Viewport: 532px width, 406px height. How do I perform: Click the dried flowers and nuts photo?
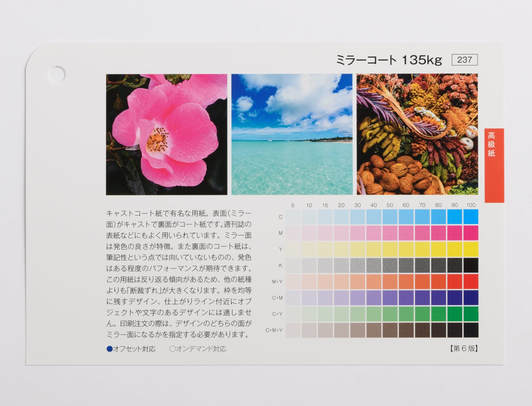417,134
